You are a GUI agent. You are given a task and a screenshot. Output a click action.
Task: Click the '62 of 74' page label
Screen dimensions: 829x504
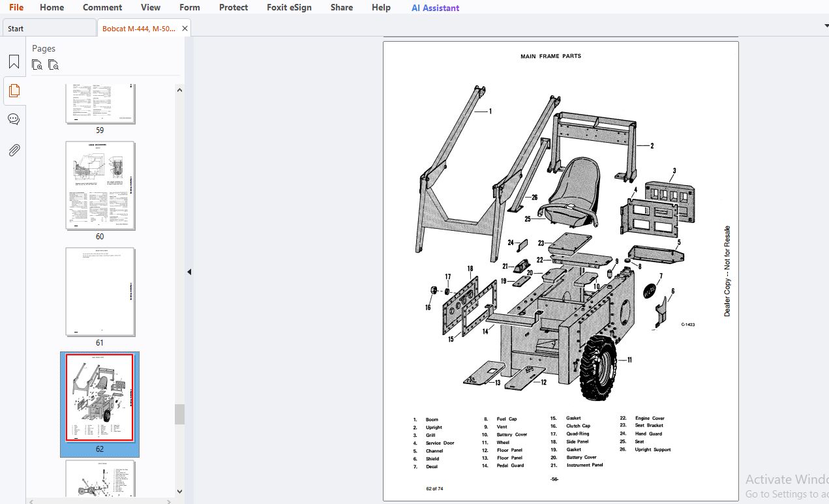point(434,488)
